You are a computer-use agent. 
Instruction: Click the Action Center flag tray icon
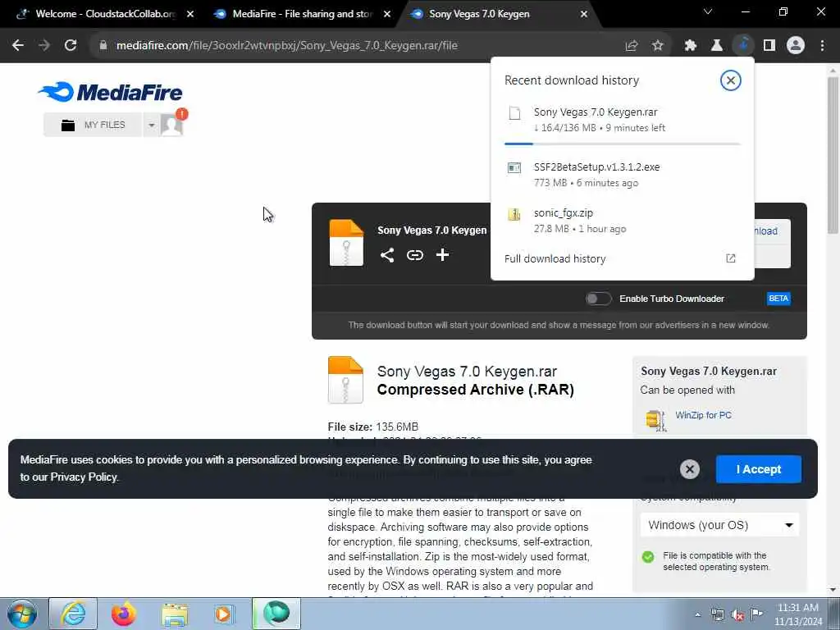(x=756, y=614)
